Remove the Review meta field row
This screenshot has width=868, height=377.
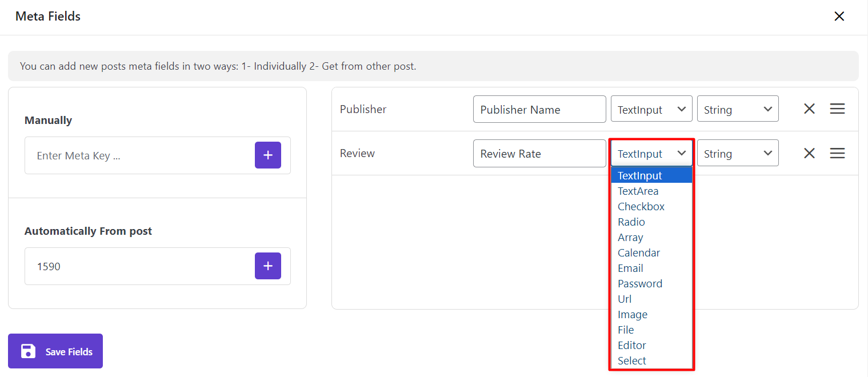tap(809, 153)
